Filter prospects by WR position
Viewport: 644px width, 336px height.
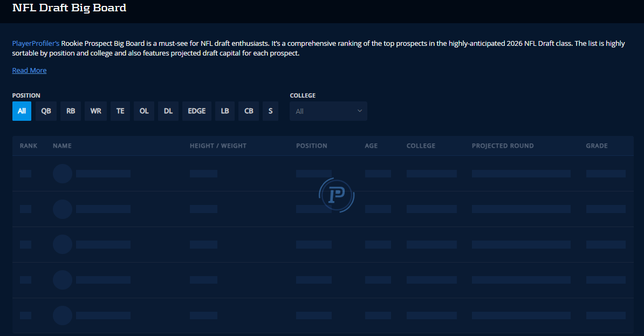click(95, 111)
